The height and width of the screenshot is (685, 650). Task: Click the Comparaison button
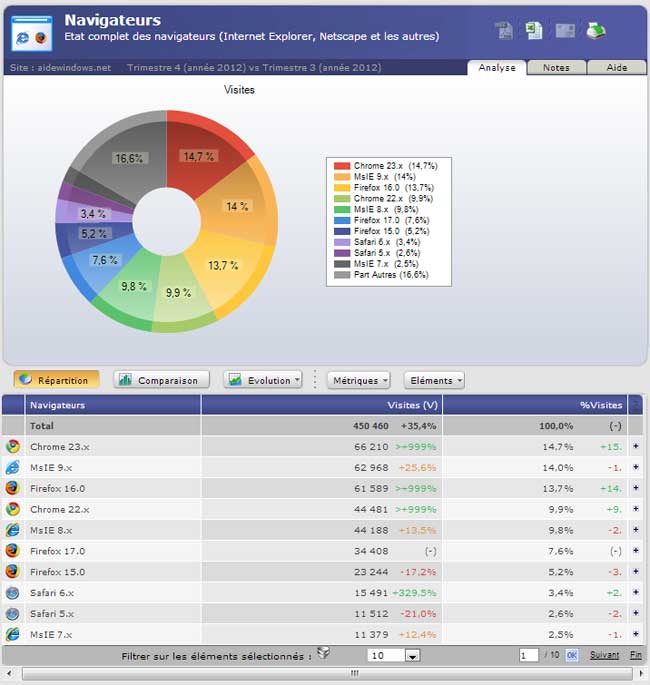pos(161,380)
